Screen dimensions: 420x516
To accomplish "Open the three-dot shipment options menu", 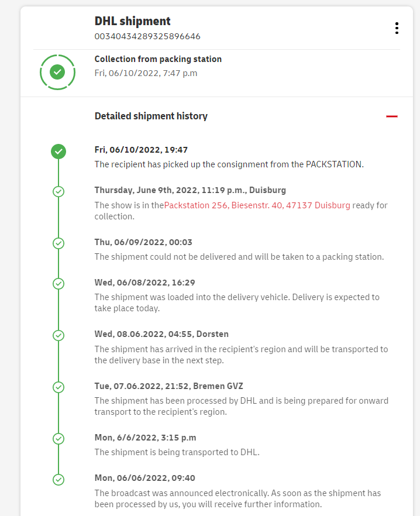I will [x=397, y=28].
